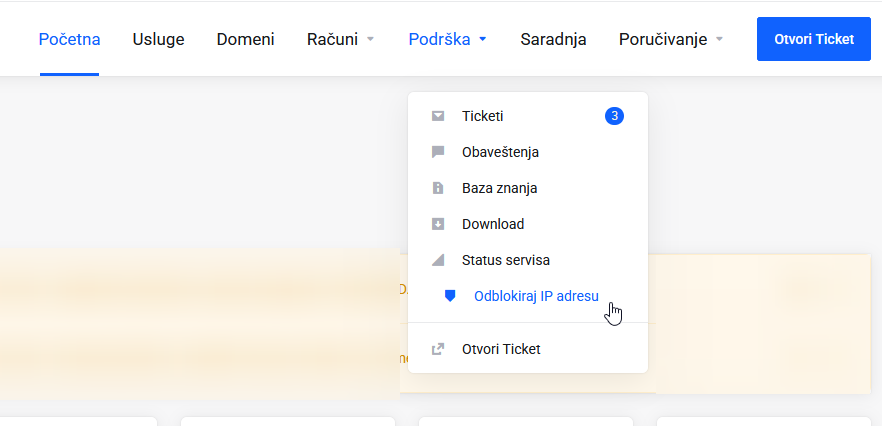Go to the Početna home tab
Screen dimensions: 882x426
tap(69, 39)
